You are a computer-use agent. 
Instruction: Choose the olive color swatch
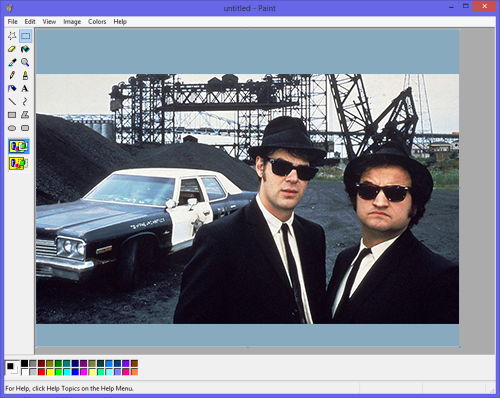pyautogui.click(x=50, y=363)
